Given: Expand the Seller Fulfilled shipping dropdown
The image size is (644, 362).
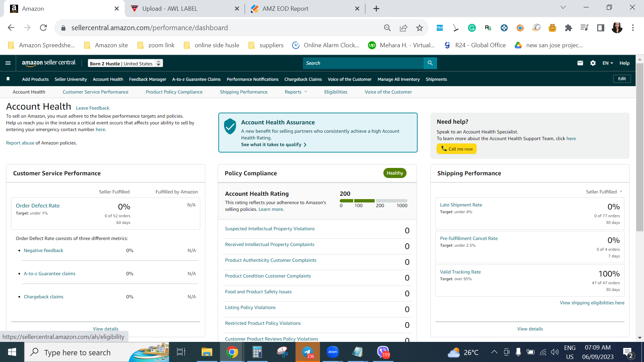Looking at the screenshot, I should click(604, 192).
